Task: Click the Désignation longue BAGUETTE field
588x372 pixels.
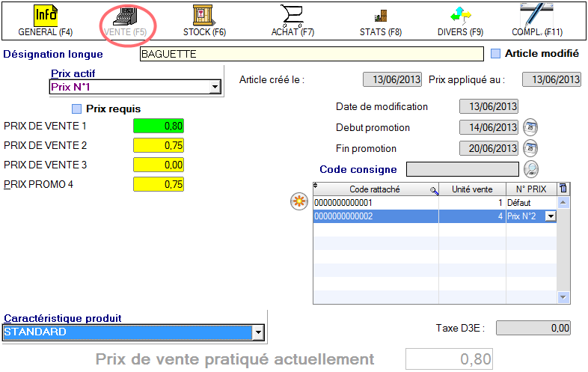Action: click(312, 54)
